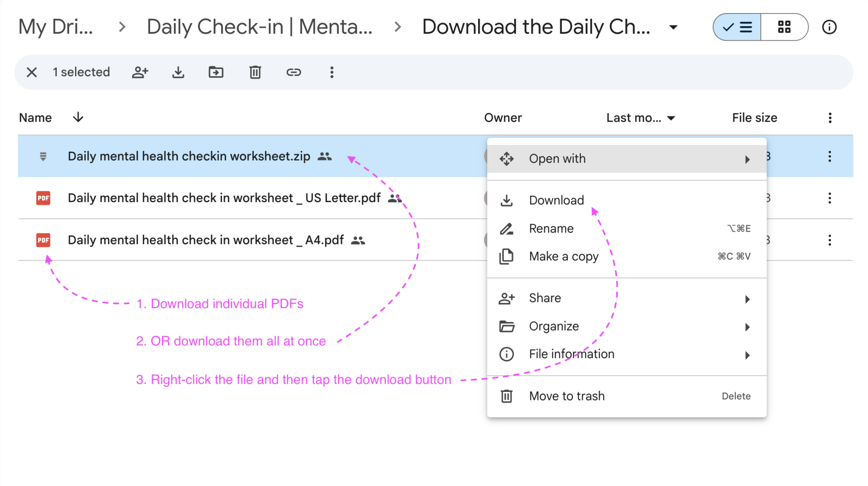This screenshot has width=868, height=486.
Task: Open row options for the A4 worksheet file
Action: point(829,240)
